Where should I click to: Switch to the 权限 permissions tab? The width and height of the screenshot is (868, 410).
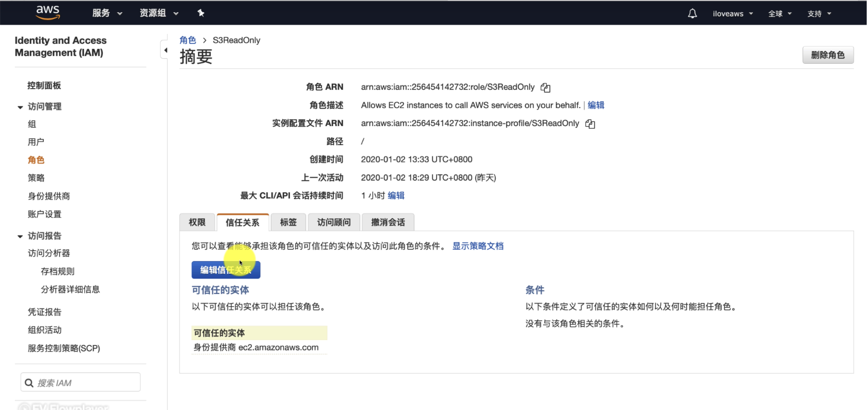(x=197, y=222)
